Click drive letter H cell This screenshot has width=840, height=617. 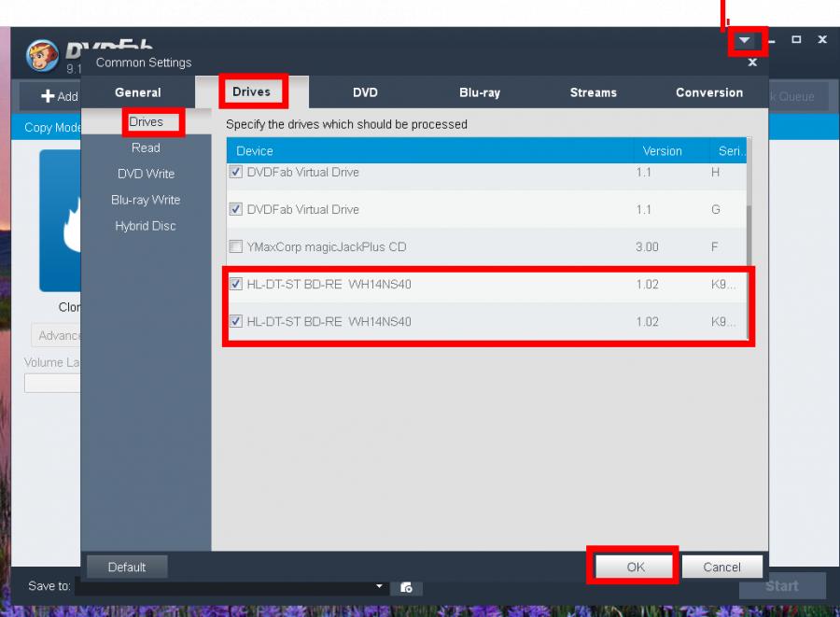715,172
